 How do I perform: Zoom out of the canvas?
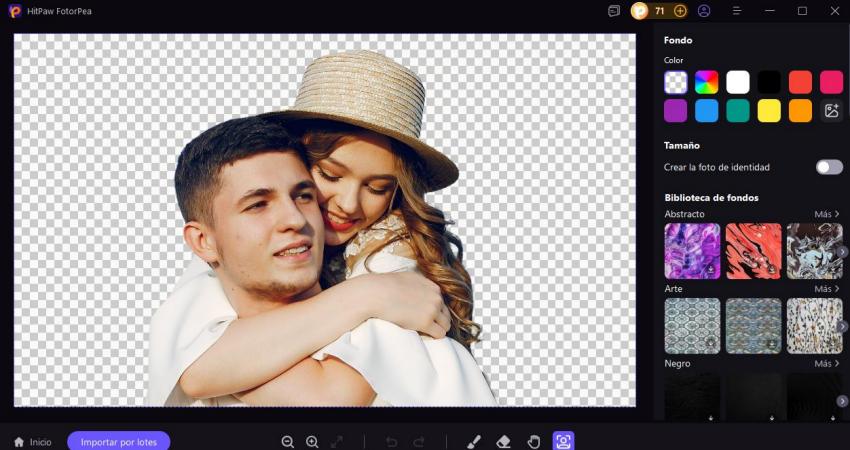coord(288,441)
